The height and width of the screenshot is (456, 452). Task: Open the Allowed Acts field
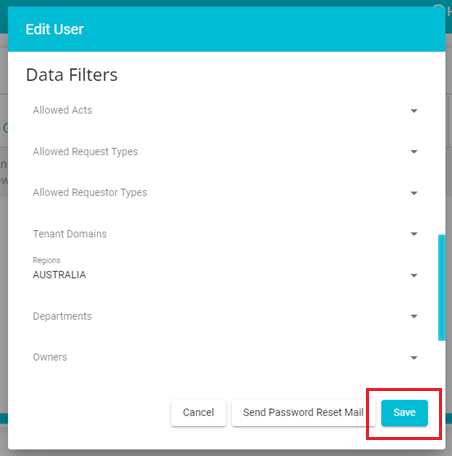click(x=225, y=110)
